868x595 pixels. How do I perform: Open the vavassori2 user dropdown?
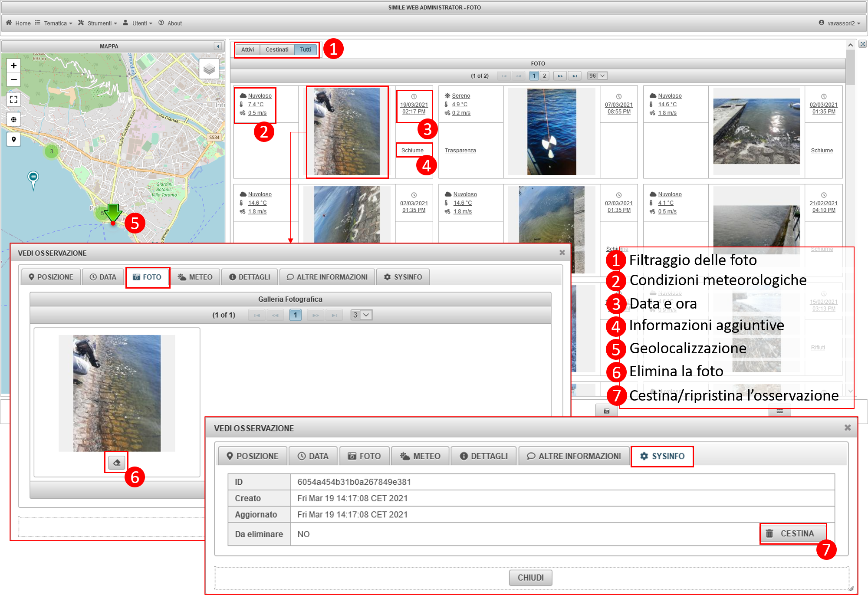839,23
